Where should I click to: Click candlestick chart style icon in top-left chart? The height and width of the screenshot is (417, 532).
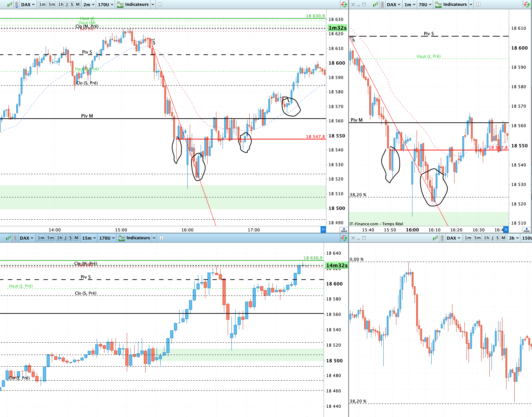10,4
